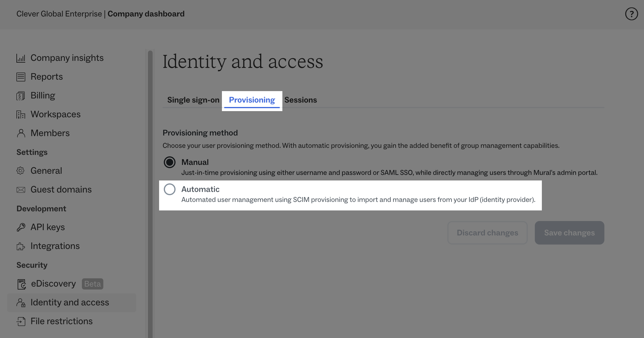Open eDiscovery security page
This screenshot has width=644, height=338.
point(53,284)
